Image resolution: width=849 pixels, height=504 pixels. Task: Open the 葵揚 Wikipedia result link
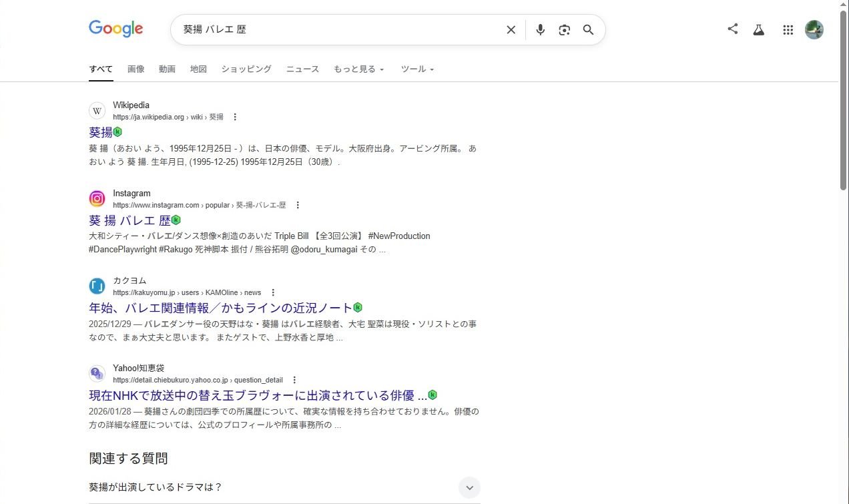101,132
